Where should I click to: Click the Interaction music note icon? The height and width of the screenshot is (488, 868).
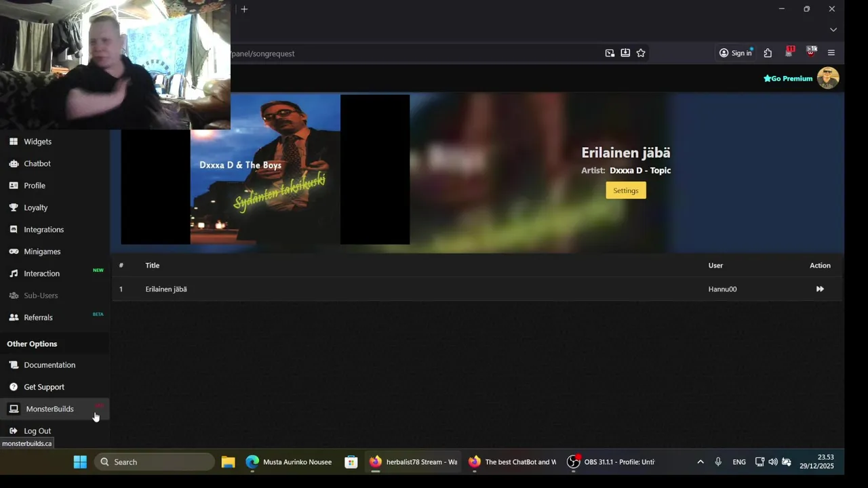point(14,274)
